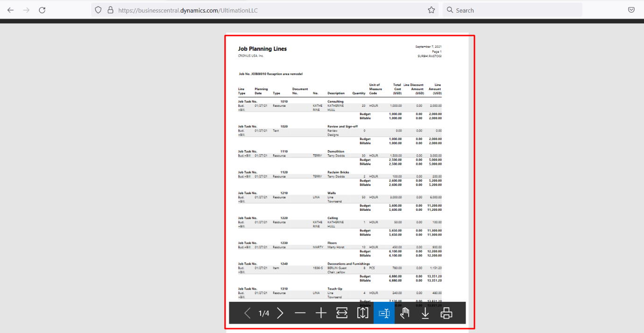
Task: Open site information via the padlock
Action: coord(110,9)
